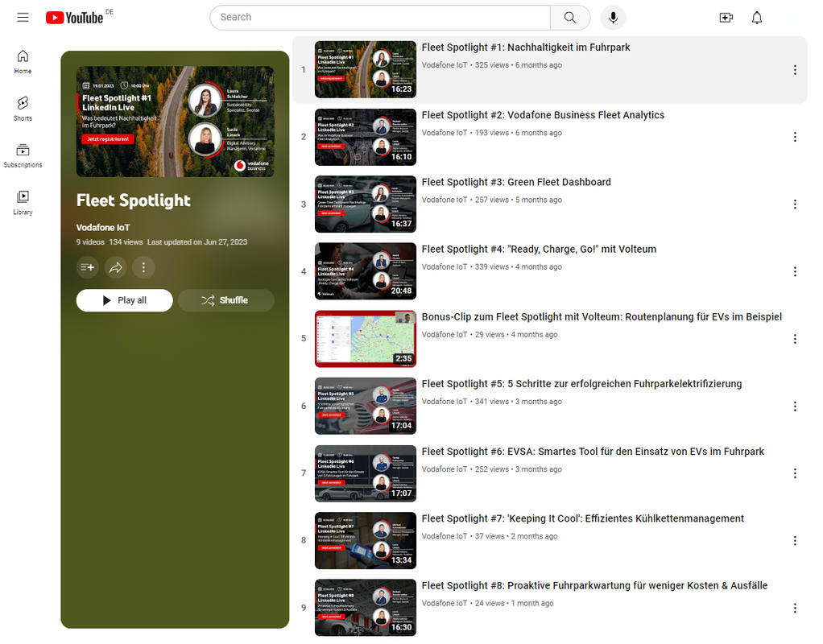This screenshot has width=823, height=644.
Task: Open options for Fleet Spotlight #1 video
Action: pos(795,70)
